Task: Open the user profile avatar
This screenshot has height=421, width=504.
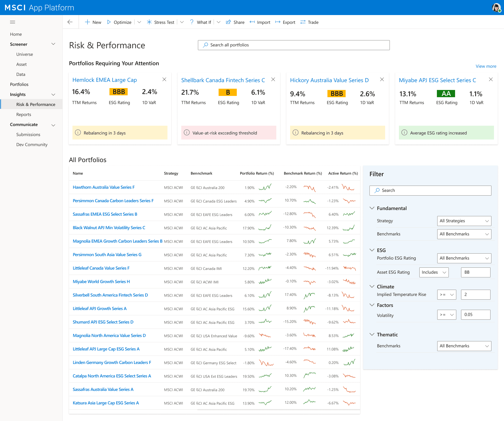Action: 496,8
